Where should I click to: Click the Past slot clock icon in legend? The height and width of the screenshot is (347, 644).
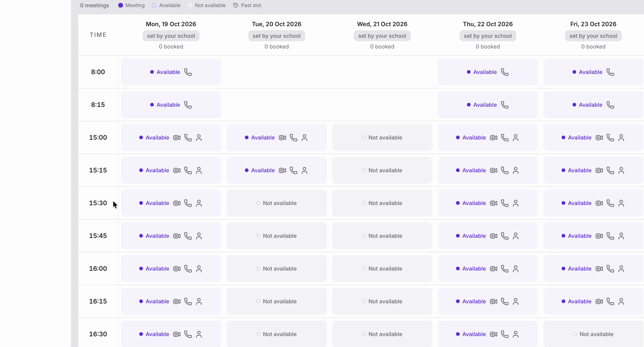(236, 5)
